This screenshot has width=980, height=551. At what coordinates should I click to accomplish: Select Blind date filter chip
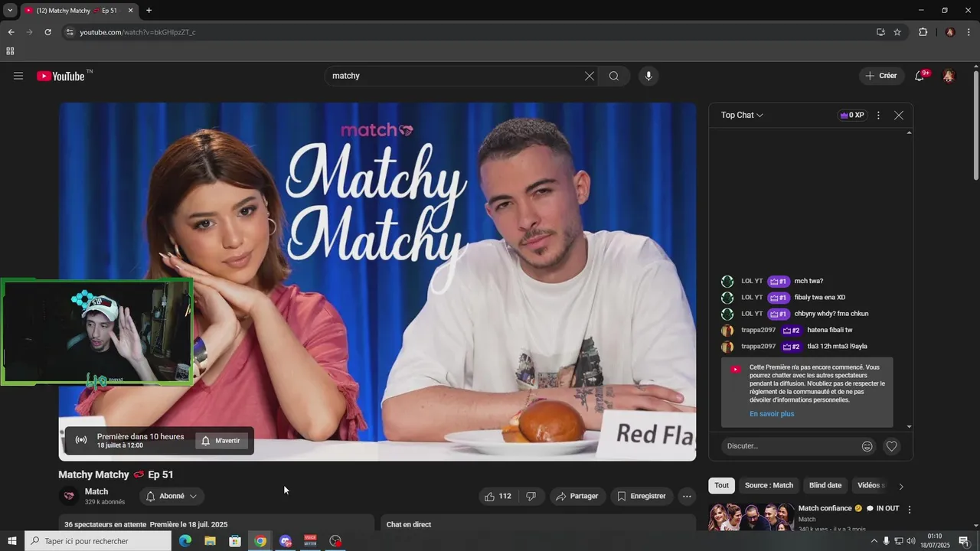coord(825,485)
